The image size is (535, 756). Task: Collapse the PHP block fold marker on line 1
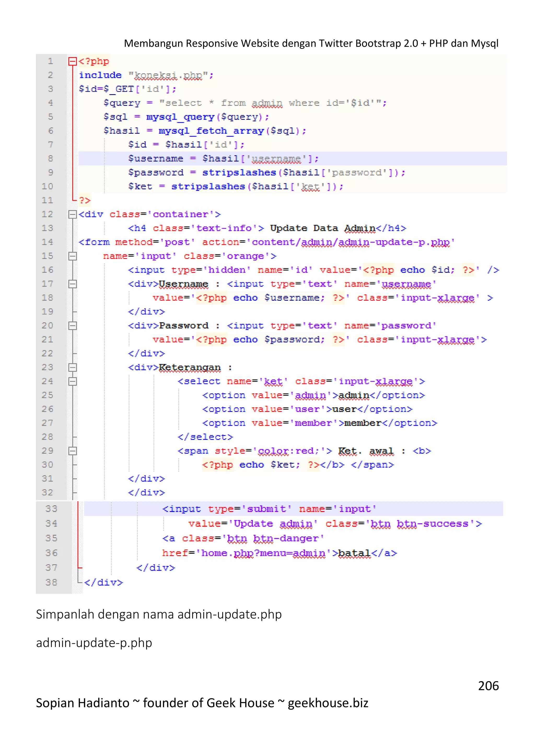click(x=72, y=61)
